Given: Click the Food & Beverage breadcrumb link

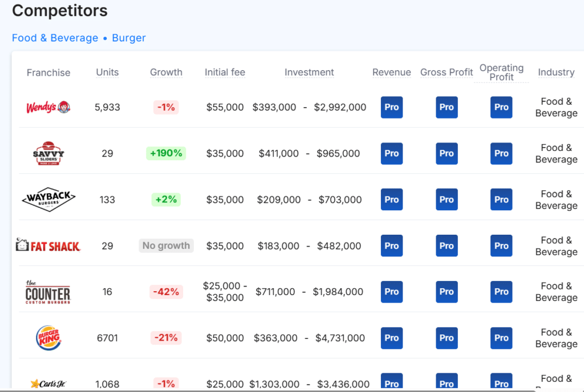Looking at the screenshot, I should (55, 38).
